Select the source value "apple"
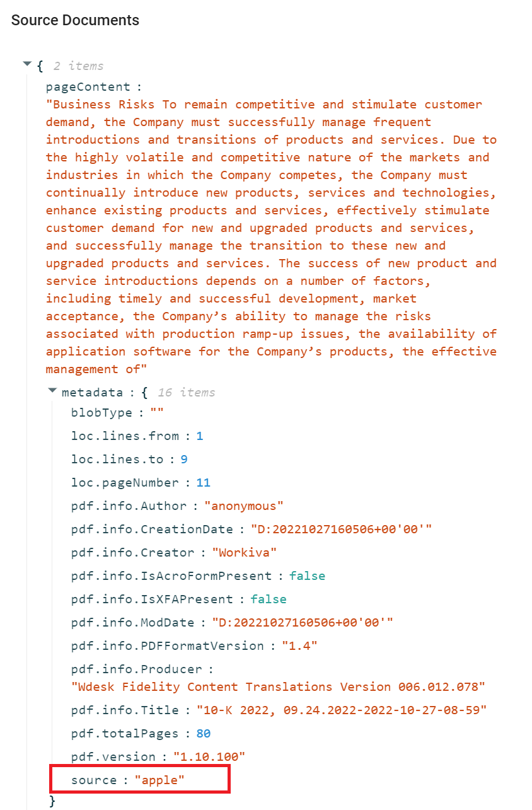Screen dimensions: 532x810 (159, 780)
